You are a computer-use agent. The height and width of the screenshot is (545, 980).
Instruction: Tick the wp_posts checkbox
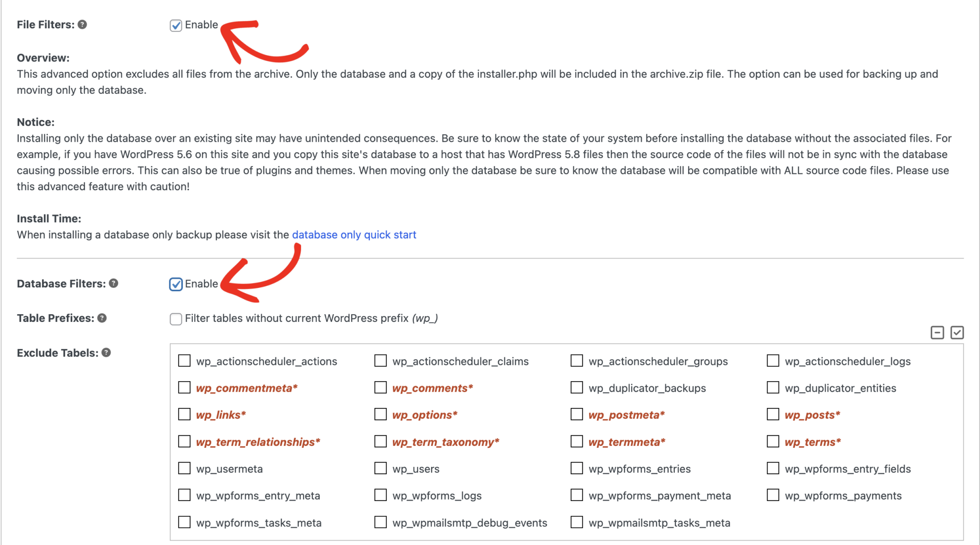(x=772, y=414)
